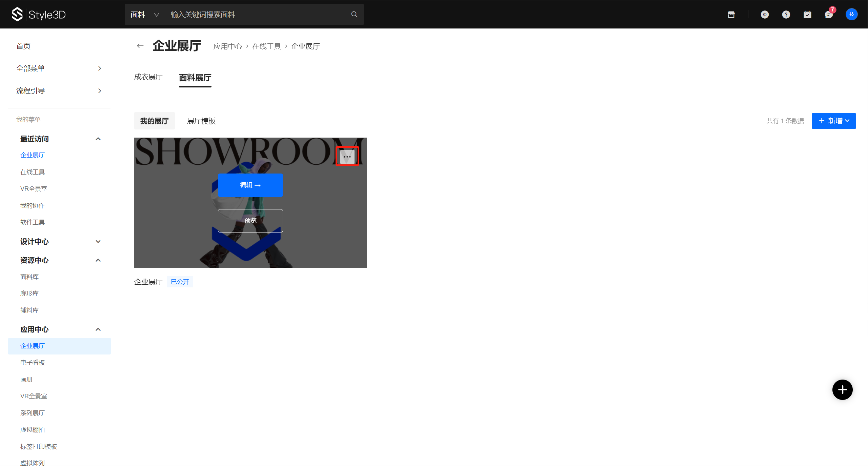Click the Style3D logo

pos(39,14)
